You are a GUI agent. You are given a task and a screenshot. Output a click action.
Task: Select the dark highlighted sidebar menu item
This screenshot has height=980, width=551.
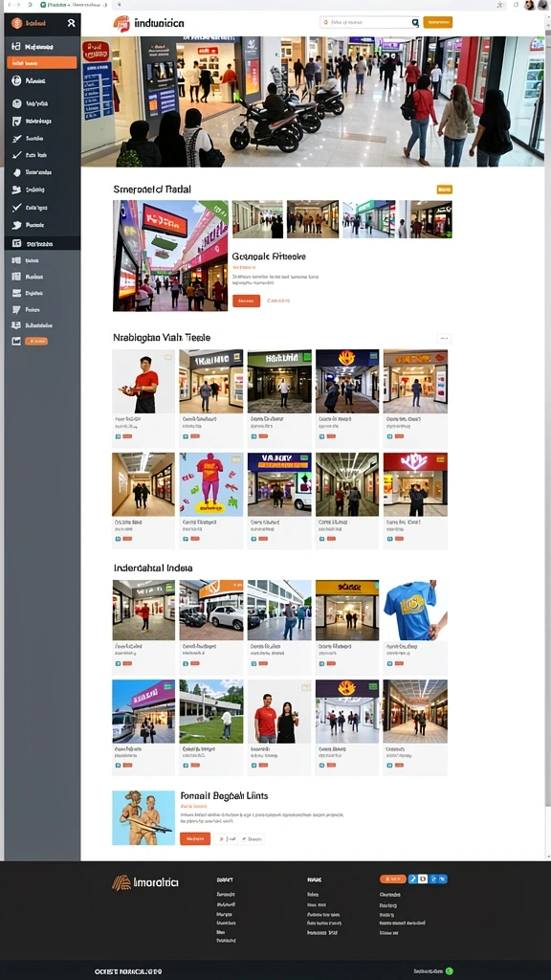pyautogui.click(x=42, y=244)
